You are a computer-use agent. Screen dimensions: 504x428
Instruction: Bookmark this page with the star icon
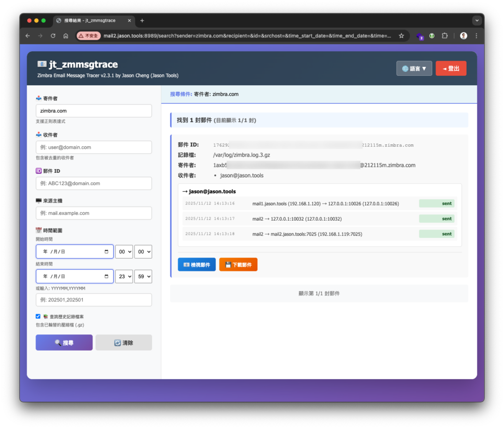pos(402,36)
